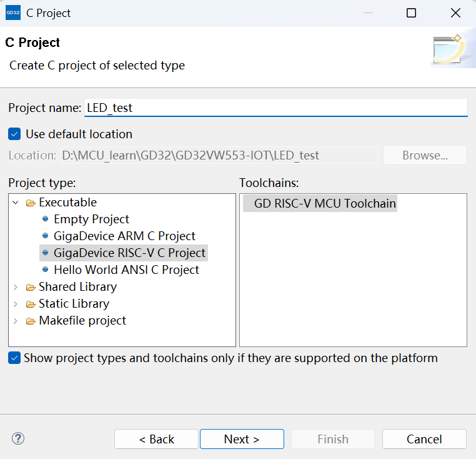Choose GD RISC-V MCU Toolchain
Viewport: 476px width, 459px height.
tap(324, 204)
